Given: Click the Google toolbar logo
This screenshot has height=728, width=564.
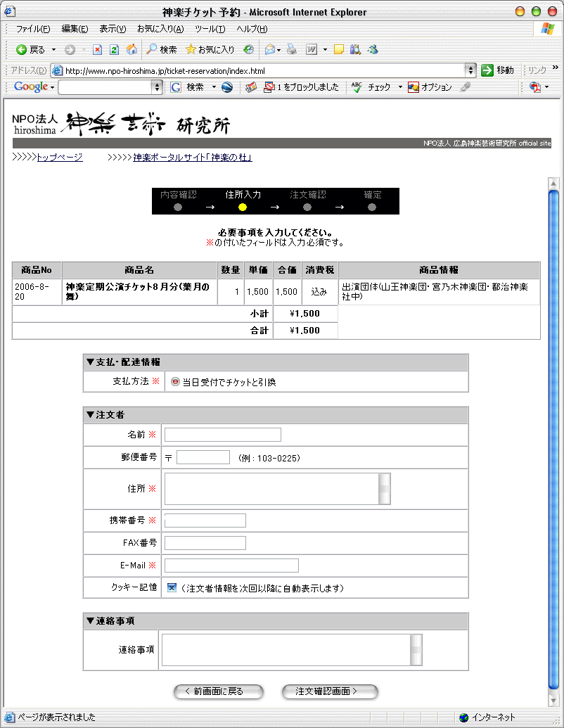Looking at the screenshot, I should tap(31, 87).
